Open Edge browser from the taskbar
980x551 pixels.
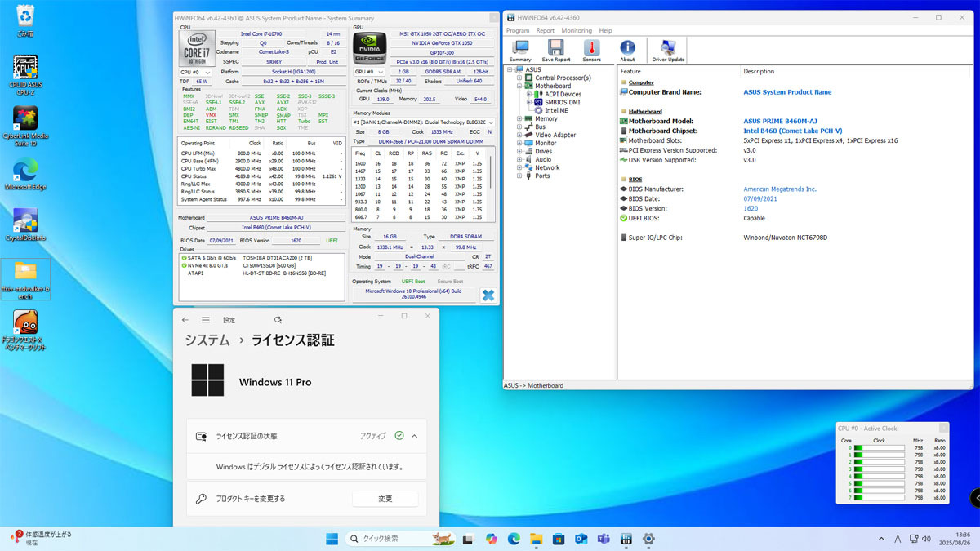[x=514, y=539]
